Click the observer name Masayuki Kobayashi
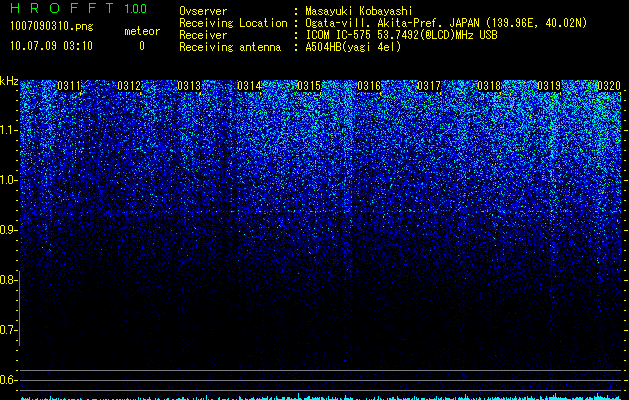629x400 pixels. (359, 11)
